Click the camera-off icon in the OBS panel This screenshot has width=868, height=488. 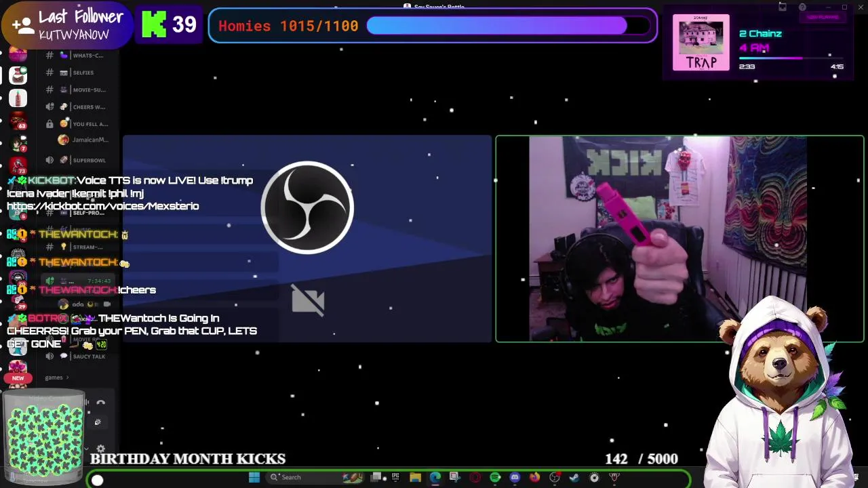pyautogui.click(x=308, y=300)
